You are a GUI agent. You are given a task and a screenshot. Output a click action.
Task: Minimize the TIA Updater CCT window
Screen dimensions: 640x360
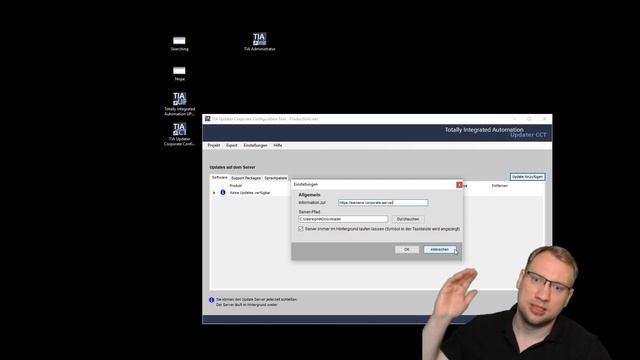[x=514, y=119]
